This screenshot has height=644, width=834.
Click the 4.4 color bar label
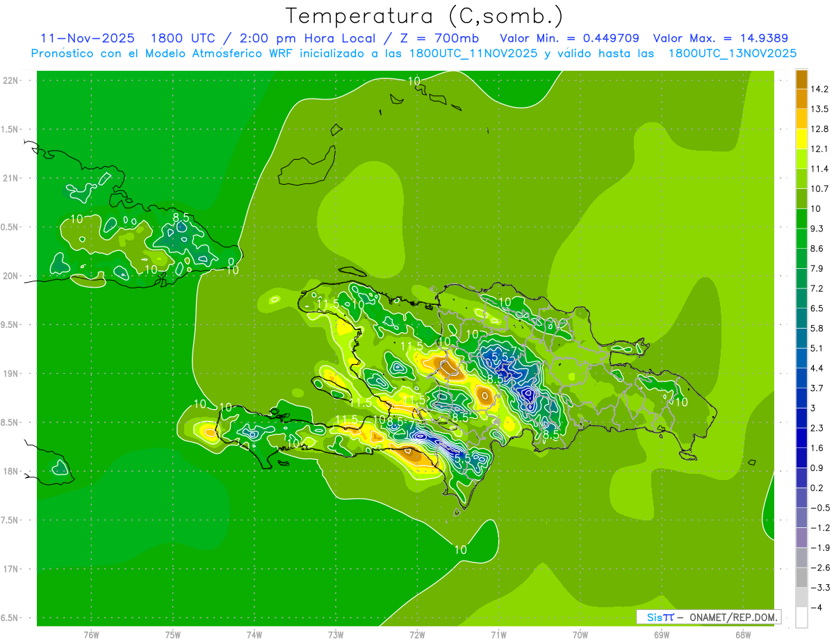tap(817, 368)
